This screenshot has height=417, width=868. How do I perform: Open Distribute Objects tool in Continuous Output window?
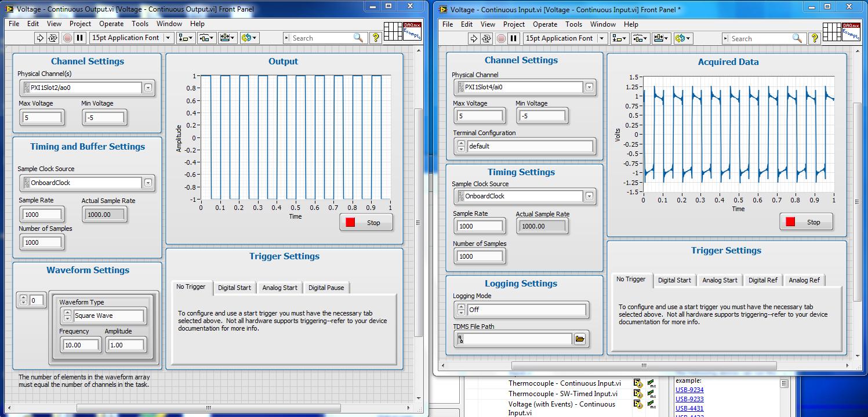click(x=206, y=38)
